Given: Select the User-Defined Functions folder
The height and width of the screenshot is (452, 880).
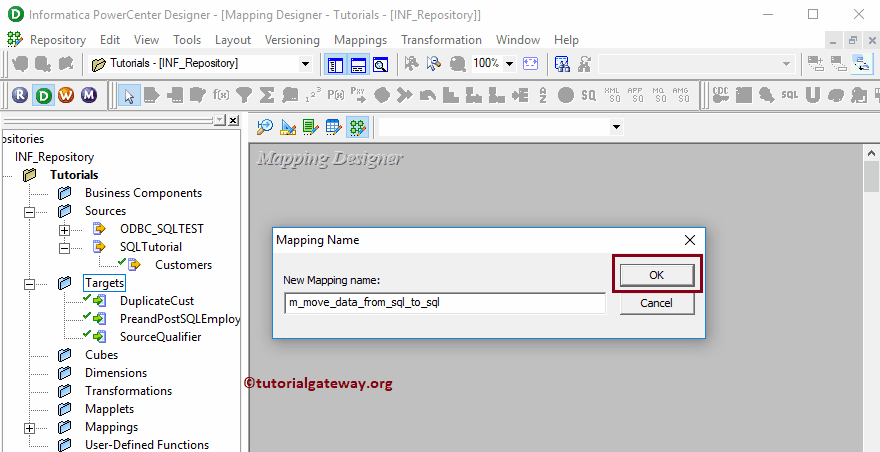Looking at the screenshot, I should [147, 445].
